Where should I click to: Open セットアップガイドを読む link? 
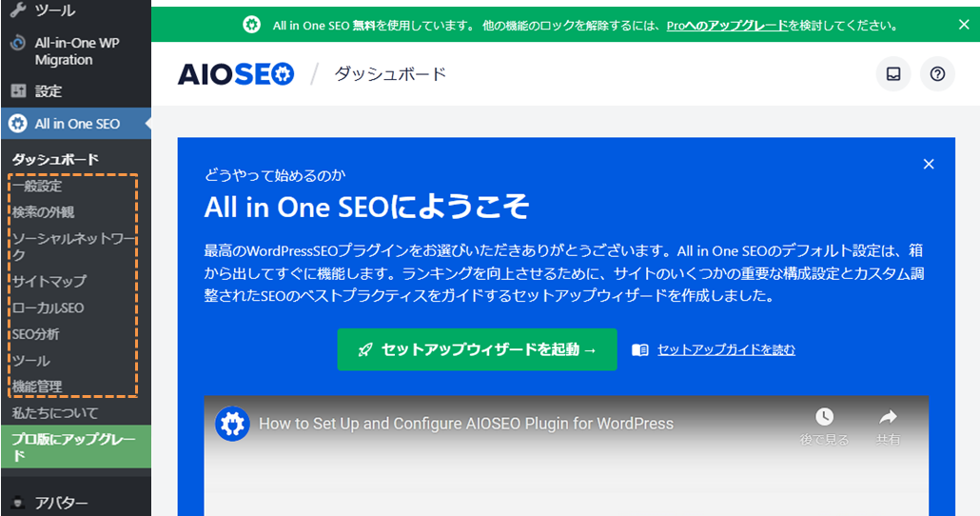coord(726,349)
